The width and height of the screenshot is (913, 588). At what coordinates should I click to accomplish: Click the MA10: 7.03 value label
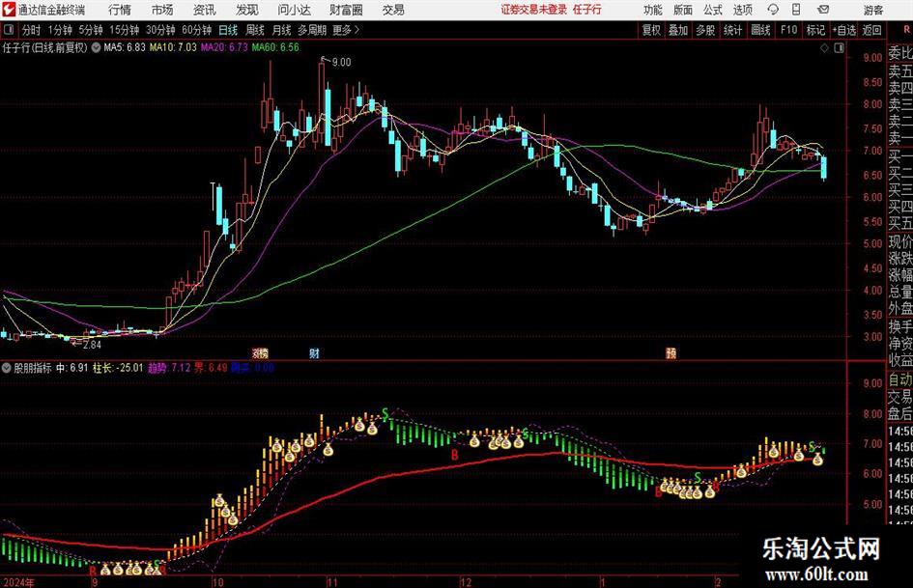pos(173,47)
